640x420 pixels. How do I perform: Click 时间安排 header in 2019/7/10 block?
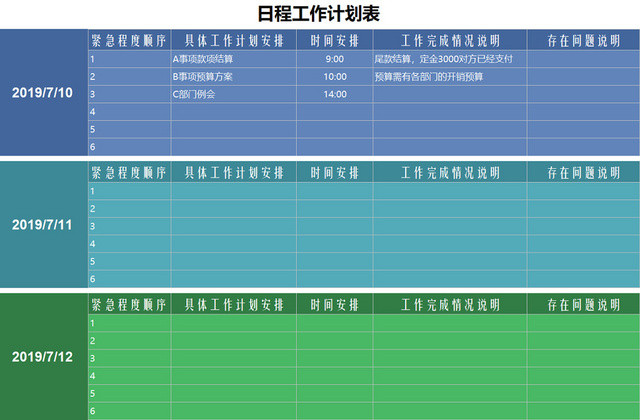(335, 40)
